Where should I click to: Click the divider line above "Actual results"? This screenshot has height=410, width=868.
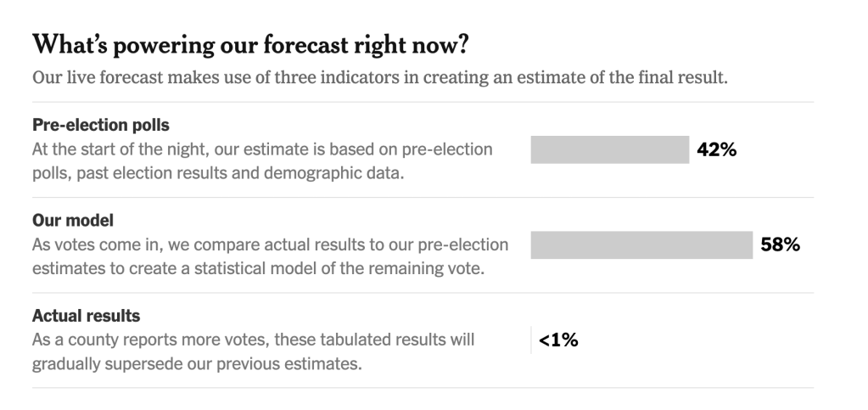coord(423,293)
